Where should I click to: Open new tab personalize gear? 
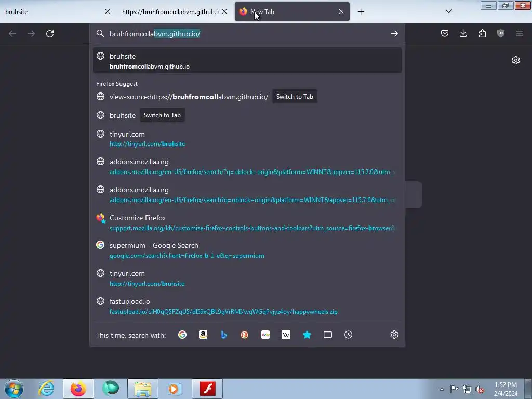(x=516, y=60)
